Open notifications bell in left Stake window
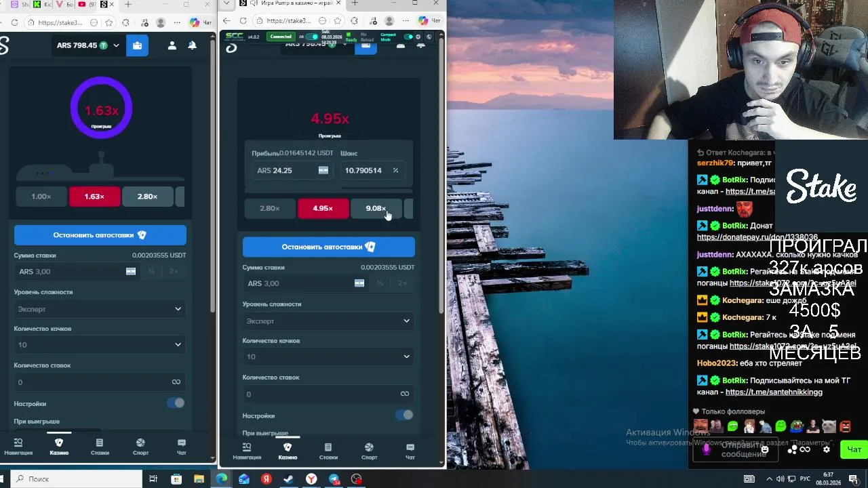868x488 pixels. tap(192, 45)
